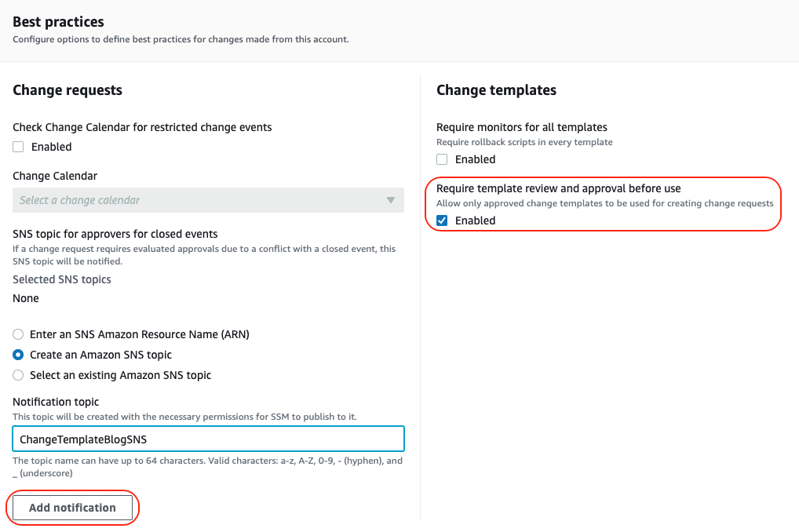Enable Require monitors for all templates

[x=442, y=159]
